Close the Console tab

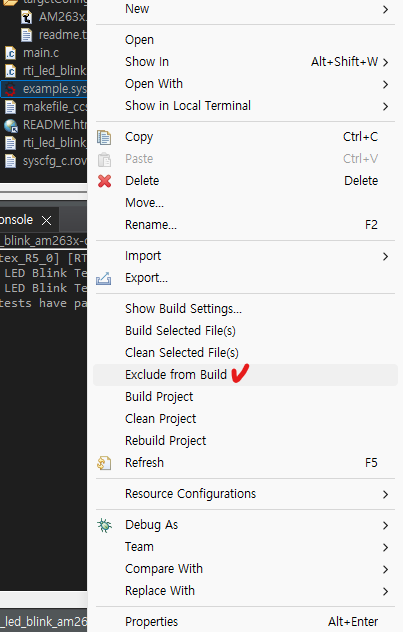(47, 220)
